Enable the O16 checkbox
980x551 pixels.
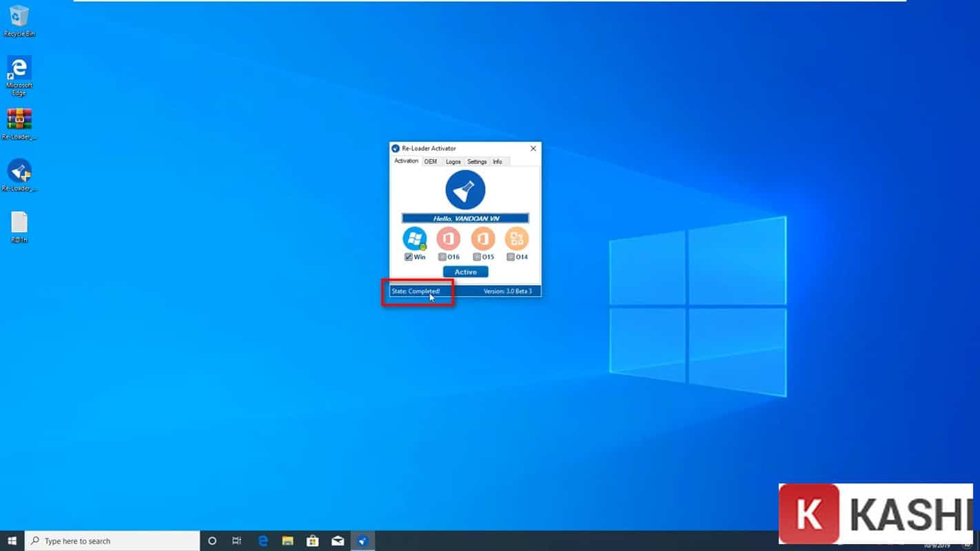442,257
